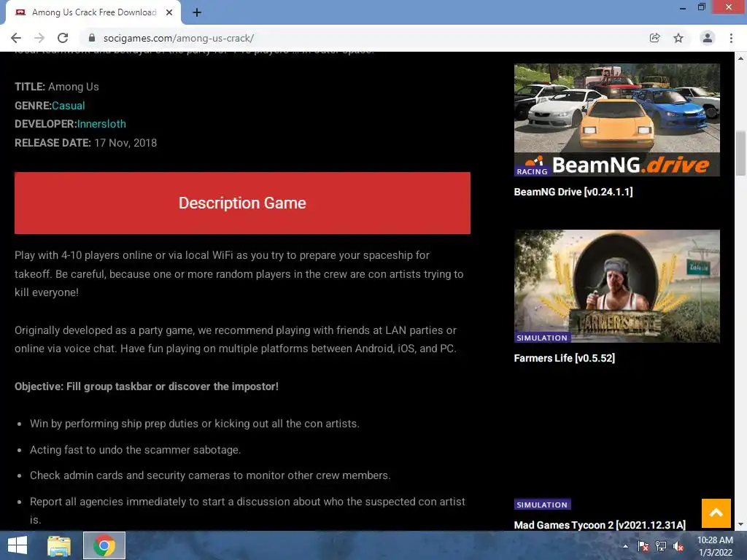Click the muted volume tray icon
Image resolution: width=747 pixels, height=560 pixels.
point(678,546)
